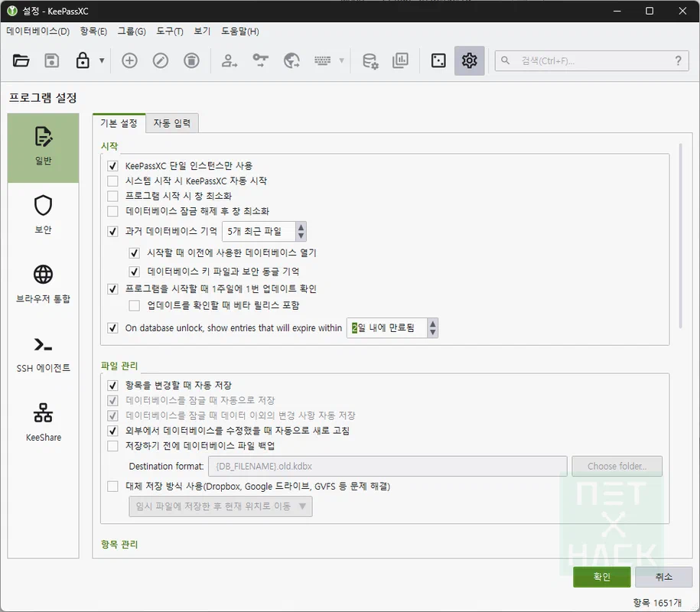Increase 최근 파일 count spinner up arrow
The height and width of the screenshot is (612, 700).
301,227
